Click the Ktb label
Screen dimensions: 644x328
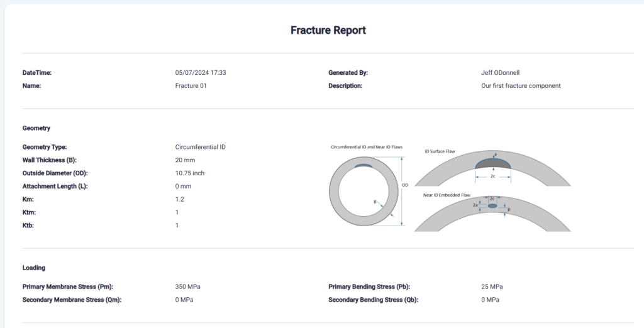point(28,226)
